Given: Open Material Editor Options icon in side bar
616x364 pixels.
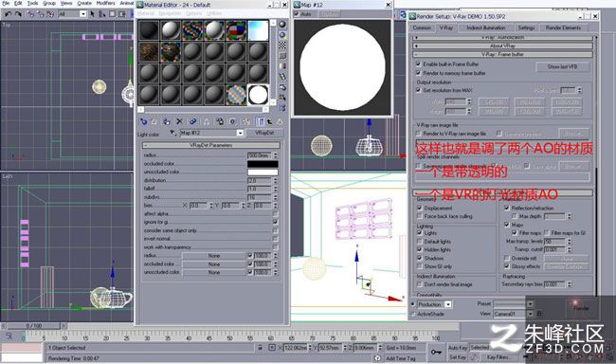Looking at the screenshot, I should point(282,87).
